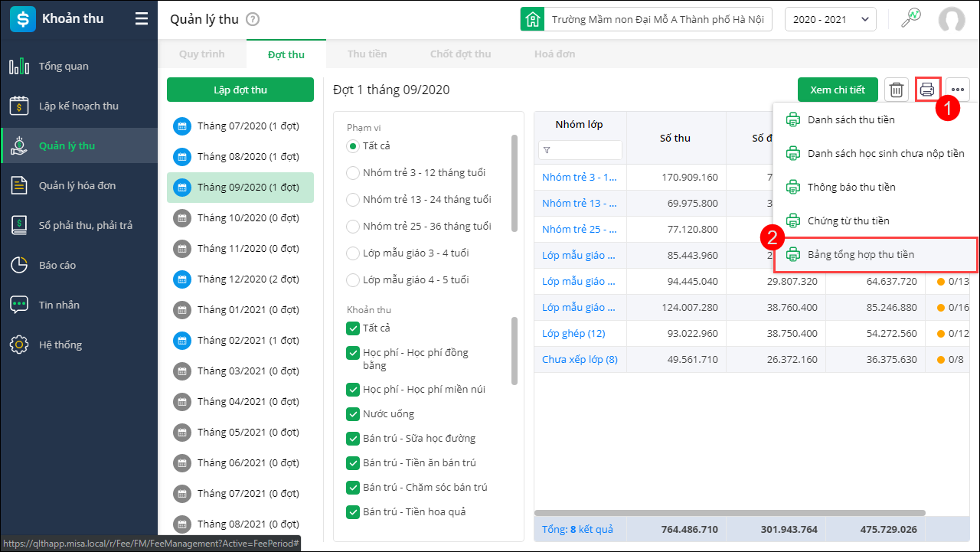Click the Khoản thu dollar logo icon
980x552 pixels.
pos(22,19)
